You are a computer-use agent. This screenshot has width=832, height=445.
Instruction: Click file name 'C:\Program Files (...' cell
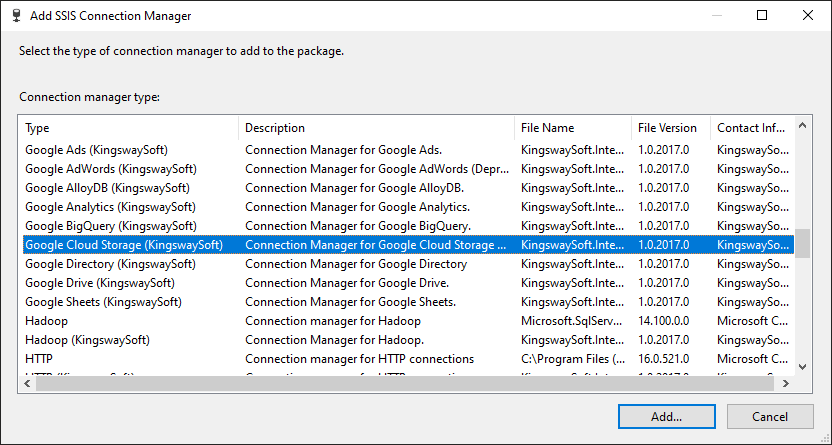tap(573, 359)
